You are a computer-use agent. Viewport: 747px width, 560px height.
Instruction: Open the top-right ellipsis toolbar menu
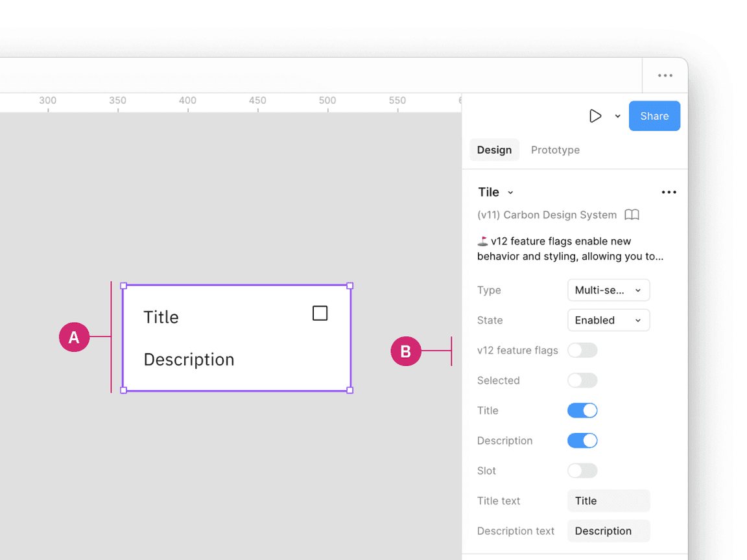(665, 75)
